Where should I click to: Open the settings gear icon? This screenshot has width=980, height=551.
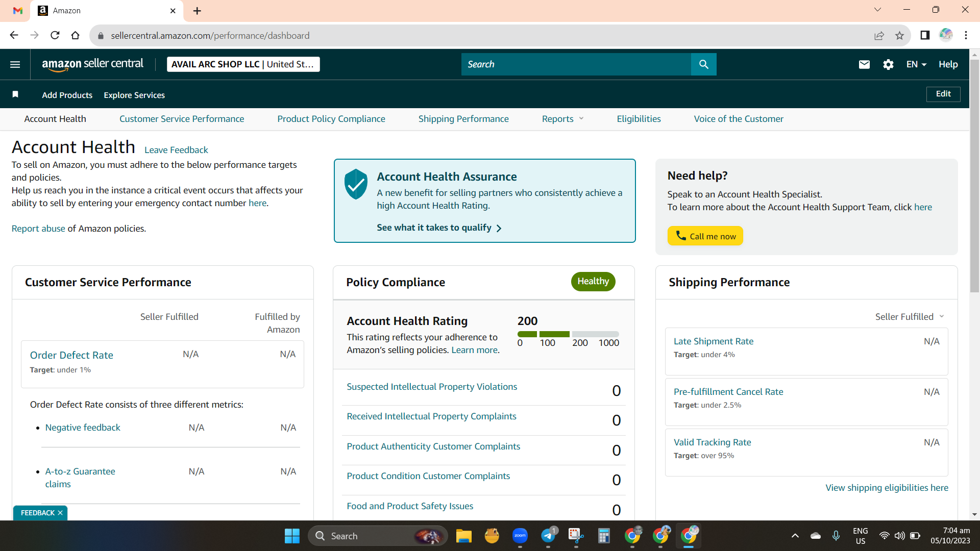tap(888, 64)
